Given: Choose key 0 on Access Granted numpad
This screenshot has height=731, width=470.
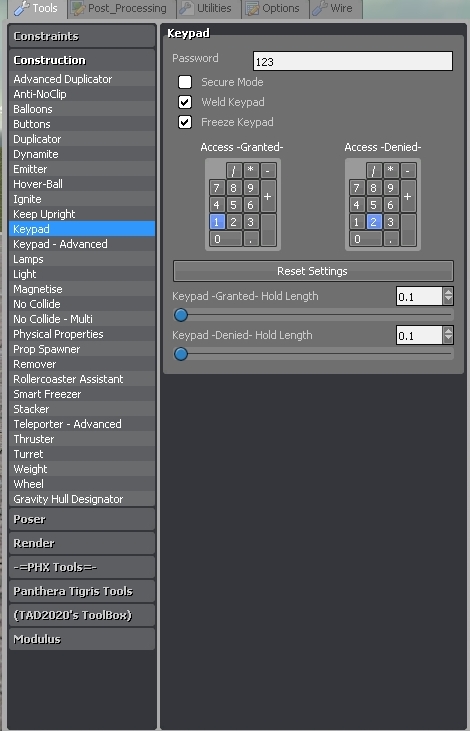Looking at the screenshot, I should 226,239.
